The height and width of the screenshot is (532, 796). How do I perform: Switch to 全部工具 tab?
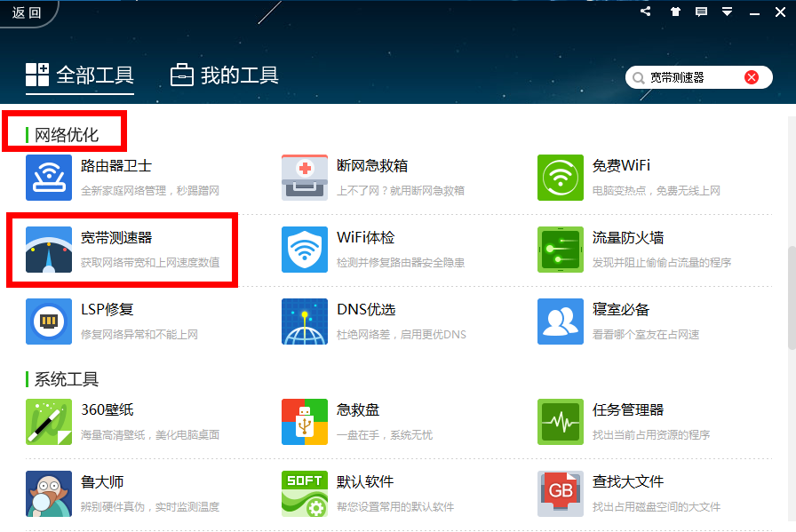(80, 75)
